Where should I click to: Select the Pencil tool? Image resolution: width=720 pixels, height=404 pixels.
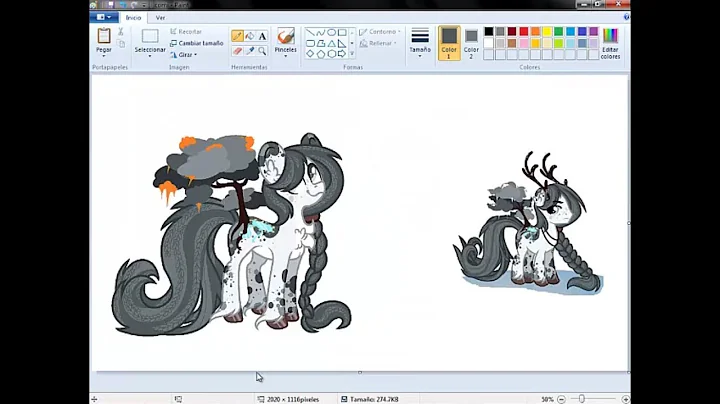237,36
